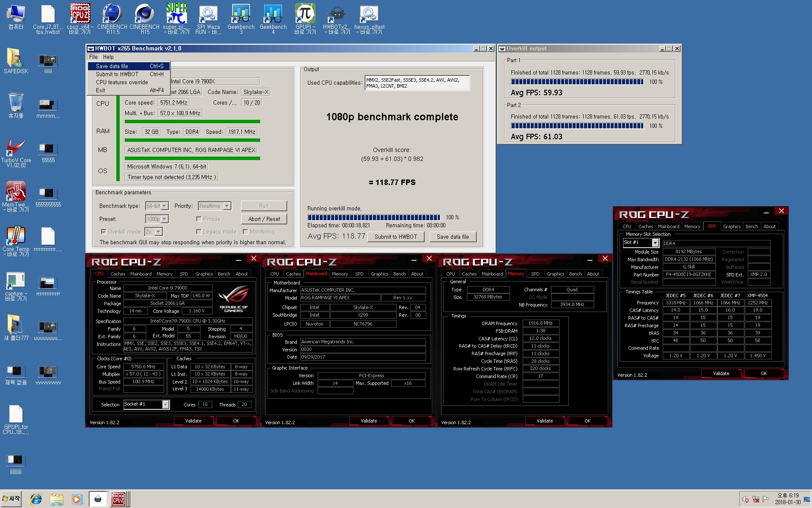The image size is (812, 508).
Task: Open Internet Explorer from taskbar
Action: (36, 500)
